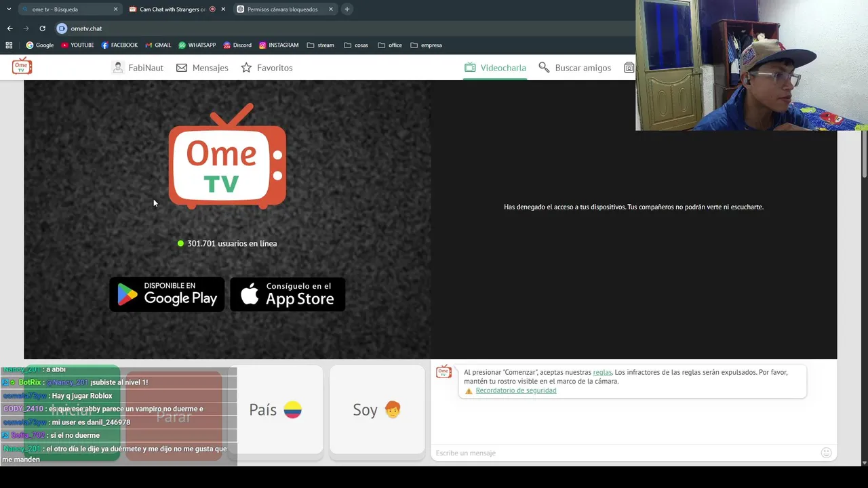Image resolution: width=868 pixels, height=488 pixels.
Task: Open the FabiNaut profile
Action: coord(138,68)
